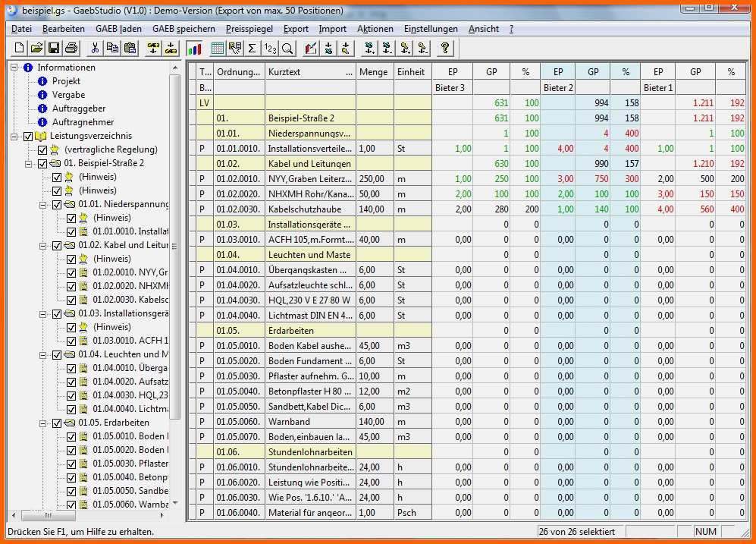Click the yellow key import arrow icon
Image resolution: width=756 pixels, height=544 pixels.
346,49
